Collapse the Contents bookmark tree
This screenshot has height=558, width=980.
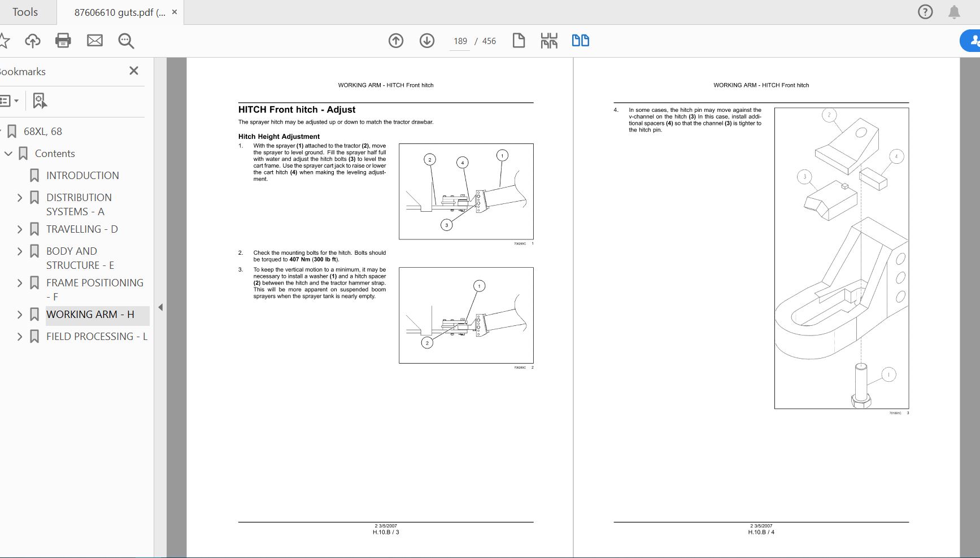8,154
